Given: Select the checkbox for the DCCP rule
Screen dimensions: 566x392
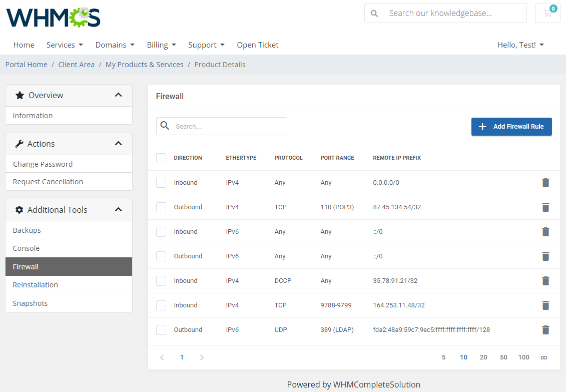Looking at the screenshot, I should (x=161, y=280).
